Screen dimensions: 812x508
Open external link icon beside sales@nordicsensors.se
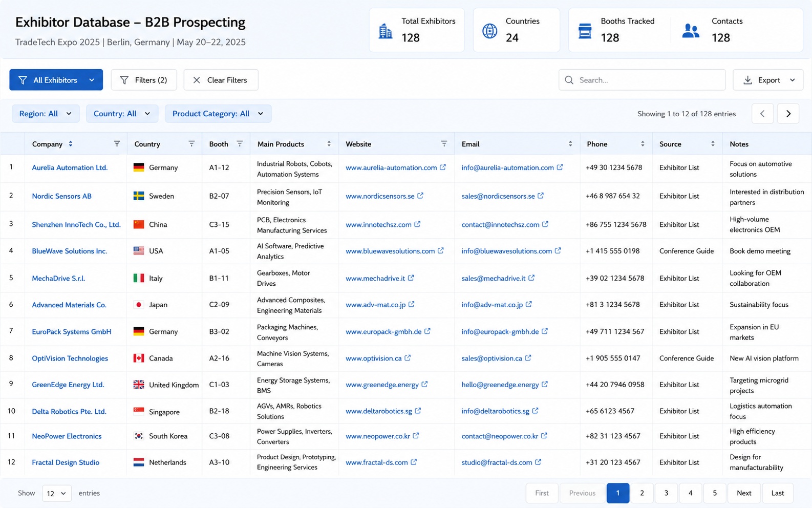click(x=541, y=196)
